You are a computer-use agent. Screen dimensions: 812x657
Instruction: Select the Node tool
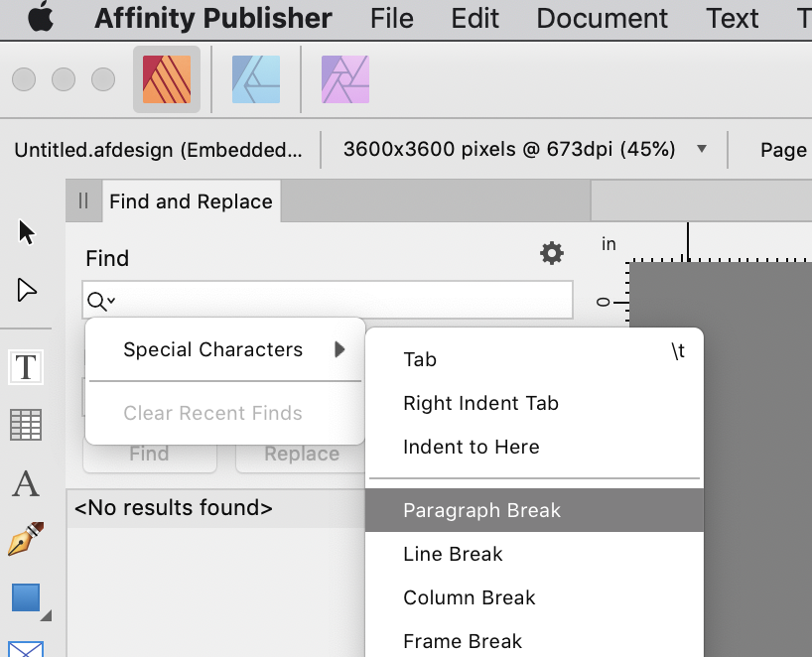25,290
